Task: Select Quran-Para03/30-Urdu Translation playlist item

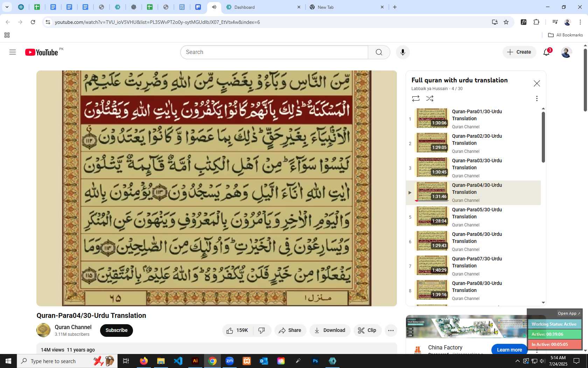Action: (474, 168)
